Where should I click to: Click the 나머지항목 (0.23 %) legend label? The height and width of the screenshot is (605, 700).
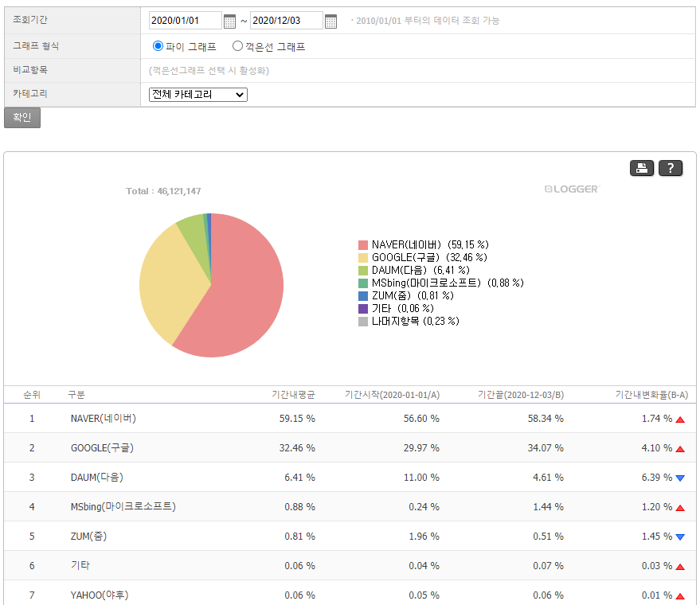tap(415, 322)
